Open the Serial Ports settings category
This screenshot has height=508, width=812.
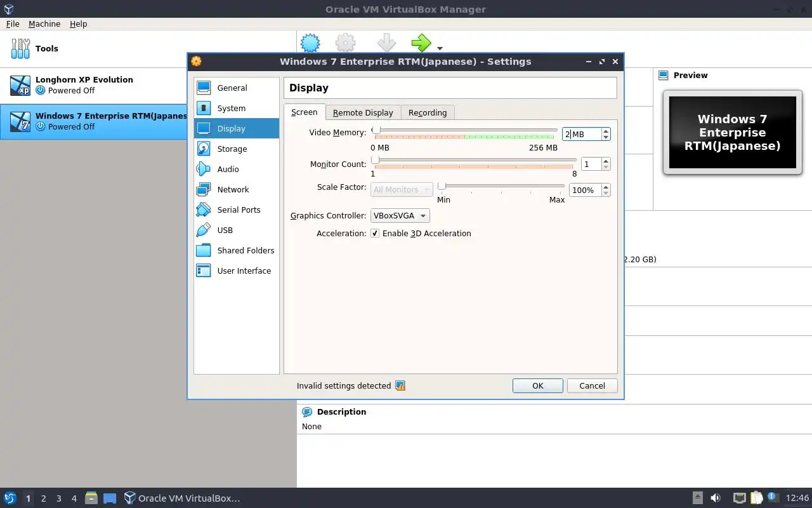(236, 210)
